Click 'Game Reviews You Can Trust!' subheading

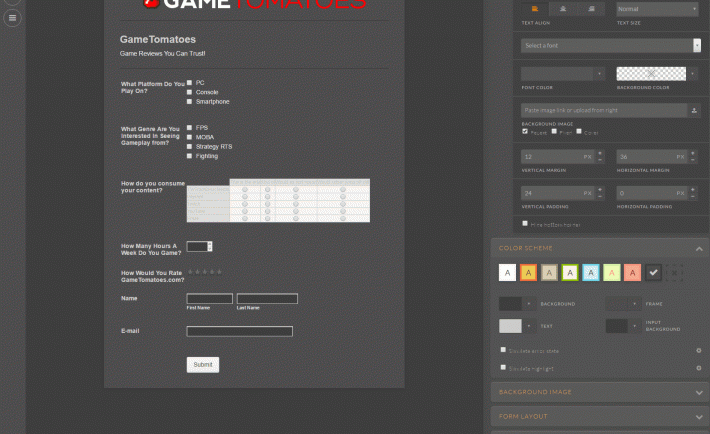(x=163, y=53)
